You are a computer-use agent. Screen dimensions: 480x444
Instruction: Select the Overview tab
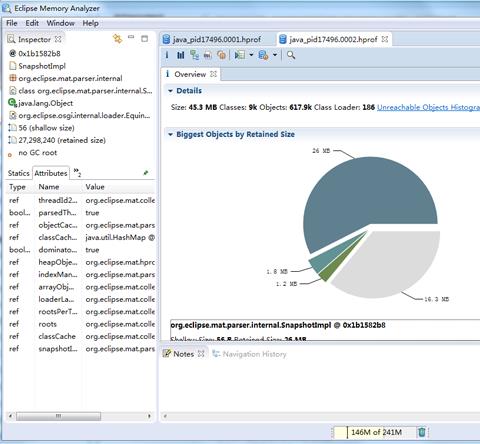coord(190,74)
